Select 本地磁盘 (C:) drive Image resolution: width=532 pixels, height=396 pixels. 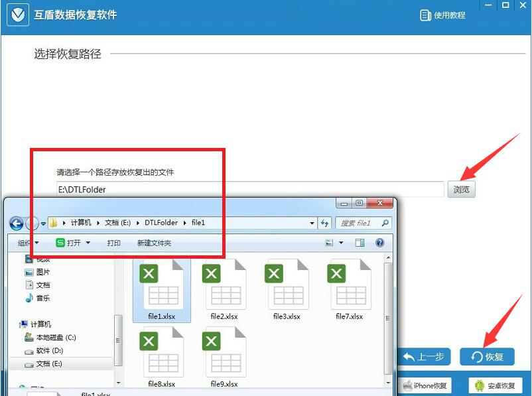click(50, 337)
